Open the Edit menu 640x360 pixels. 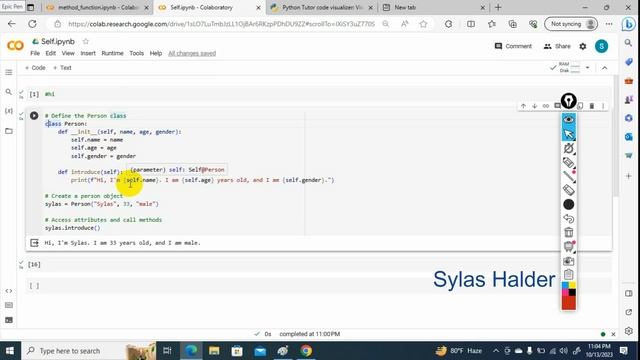click(51, 53)
